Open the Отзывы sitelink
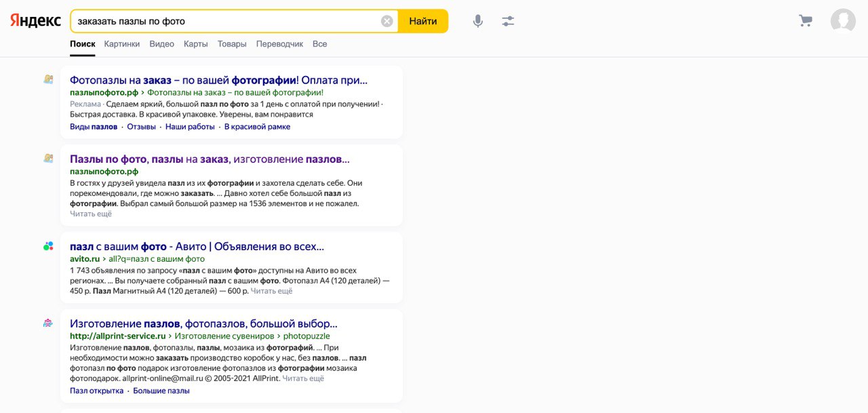The height and width of the screenshot is (413, 868). tap(142, 127)
